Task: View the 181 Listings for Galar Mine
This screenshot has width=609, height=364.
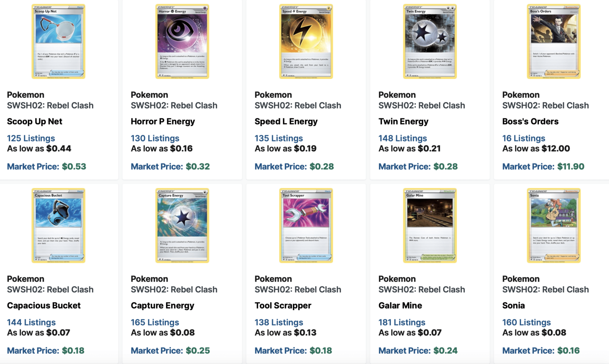Action: click(x=401, y=322)
